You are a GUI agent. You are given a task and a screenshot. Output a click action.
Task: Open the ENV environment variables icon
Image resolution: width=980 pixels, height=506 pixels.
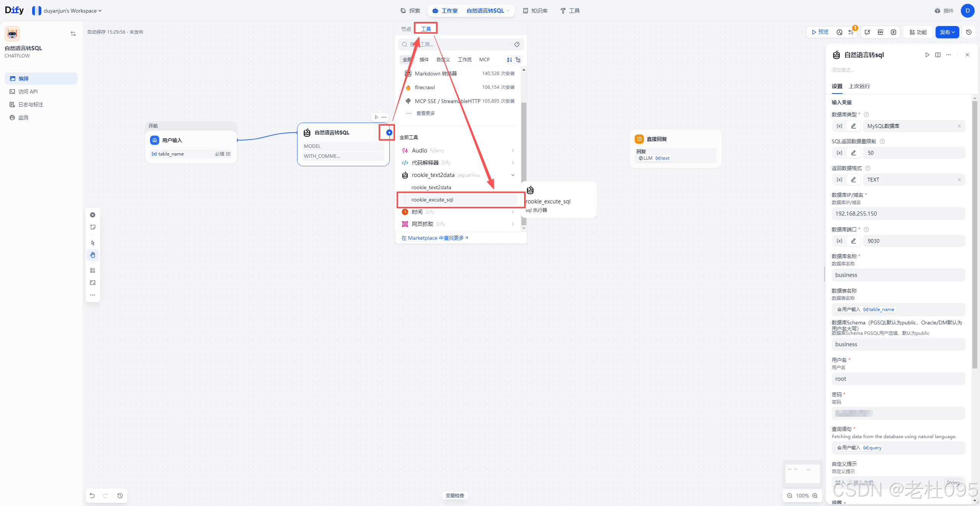click(880, 32)
